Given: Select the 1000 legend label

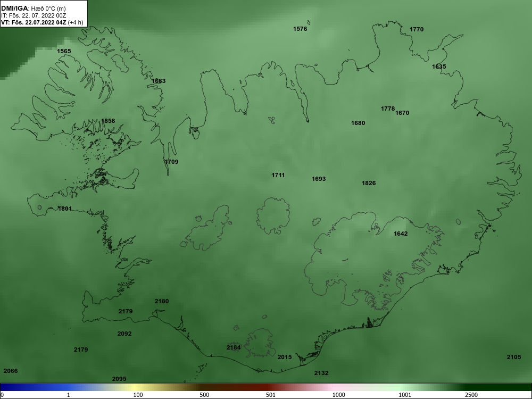Looking at the screenshot, I should pyautogui.click(x=338, y=395).
